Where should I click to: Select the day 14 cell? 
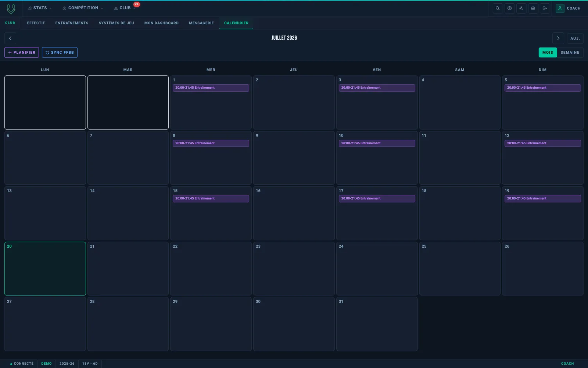pos(128,213)
